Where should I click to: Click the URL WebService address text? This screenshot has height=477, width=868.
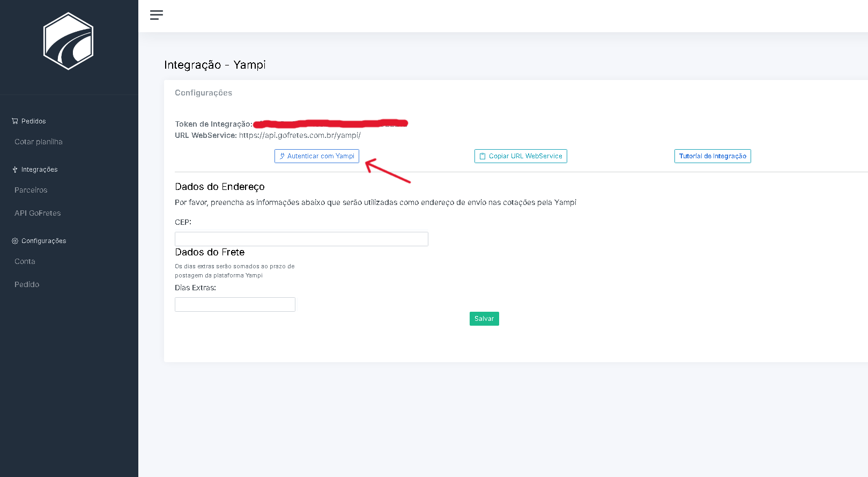300,135
